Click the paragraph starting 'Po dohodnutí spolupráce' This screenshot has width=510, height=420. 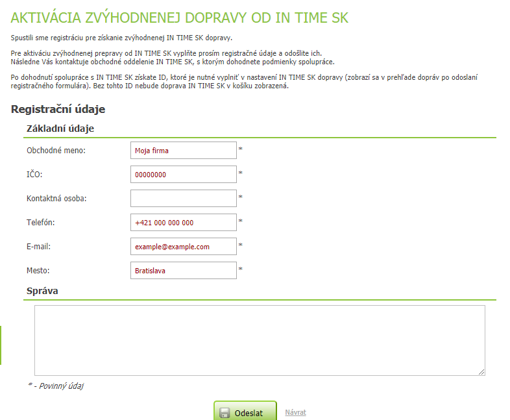point(244,82)
